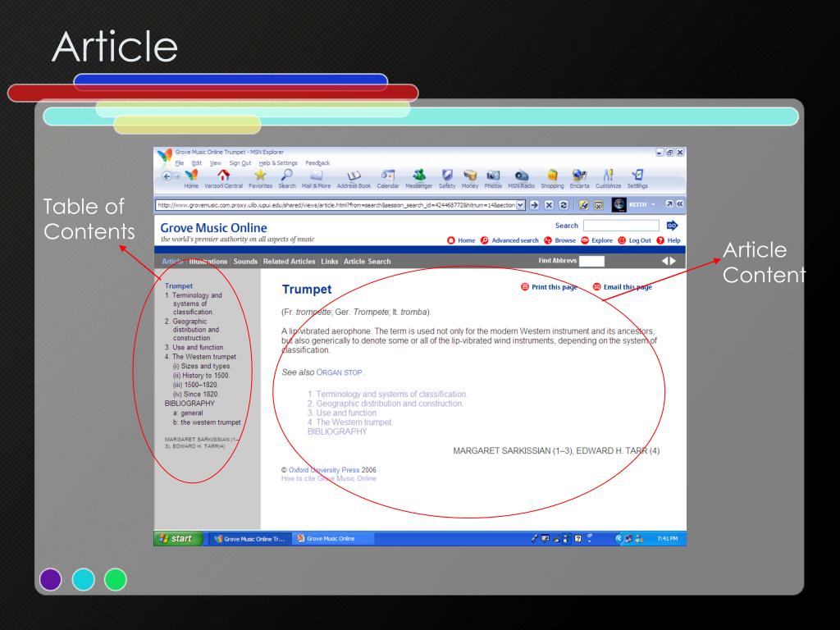Click the Go arrow beside the address bar

[x=534, y=204]
